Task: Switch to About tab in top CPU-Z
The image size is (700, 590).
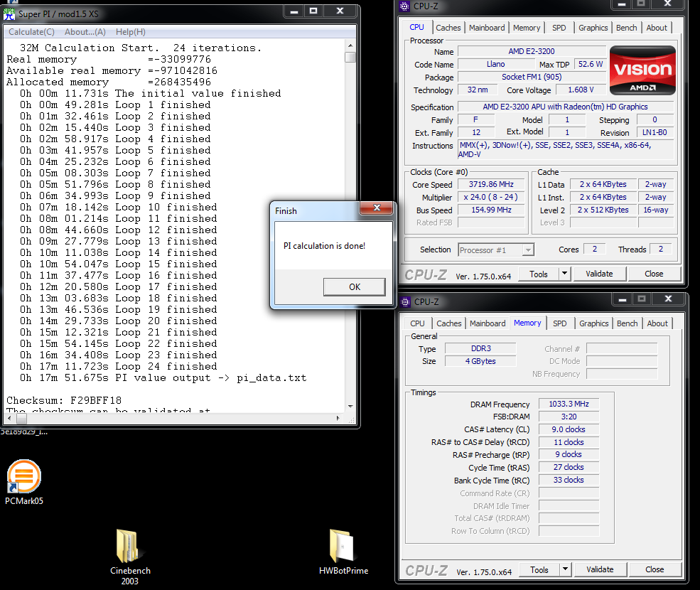Action: pyautogui.click(x=657, y=28)
